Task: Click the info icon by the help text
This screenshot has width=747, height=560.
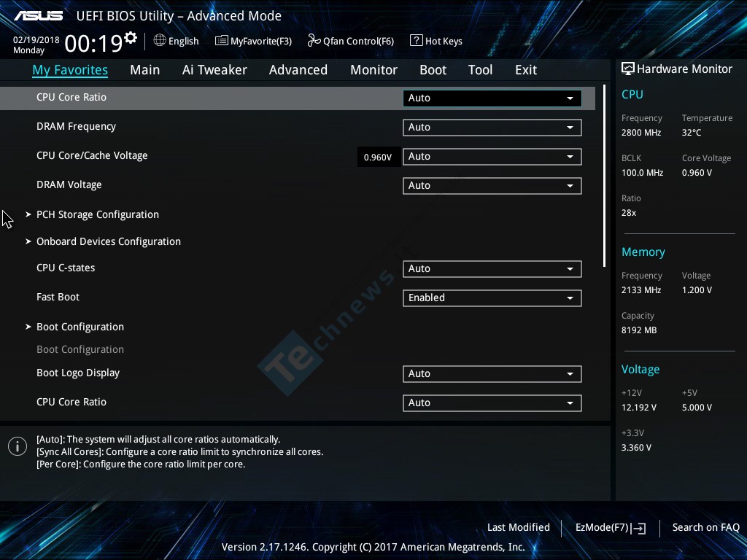Action: (x=18, y=446)
